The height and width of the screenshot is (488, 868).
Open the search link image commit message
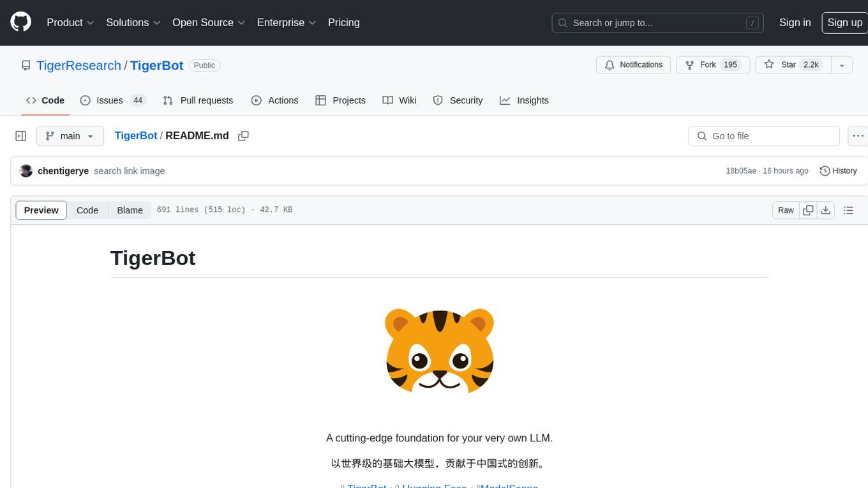(130, 171)
